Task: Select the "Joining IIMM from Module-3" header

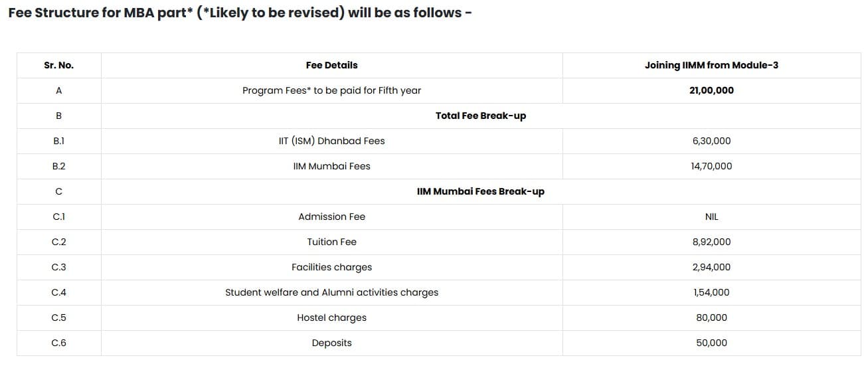Action: [711, 65]
